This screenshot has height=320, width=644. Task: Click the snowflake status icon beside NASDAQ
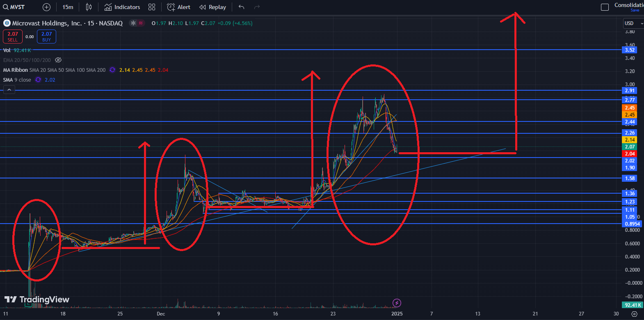(x=133, y=23)
